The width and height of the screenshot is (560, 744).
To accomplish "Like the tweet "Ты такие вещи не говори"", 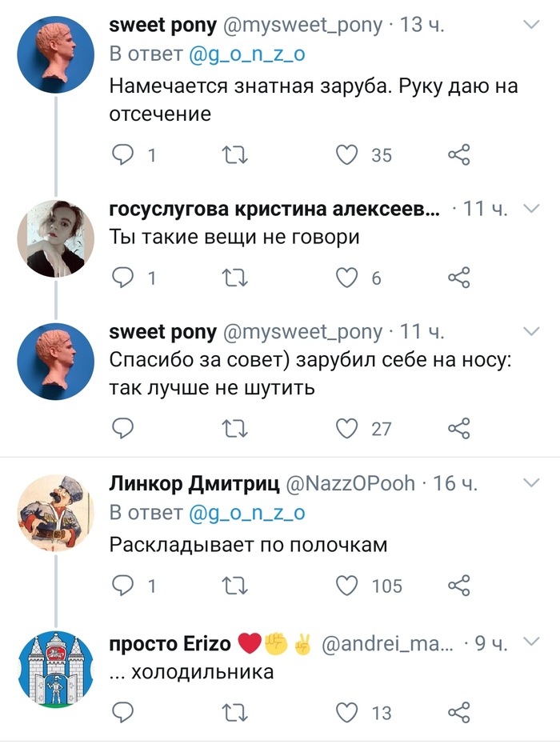I will (346, 278).
